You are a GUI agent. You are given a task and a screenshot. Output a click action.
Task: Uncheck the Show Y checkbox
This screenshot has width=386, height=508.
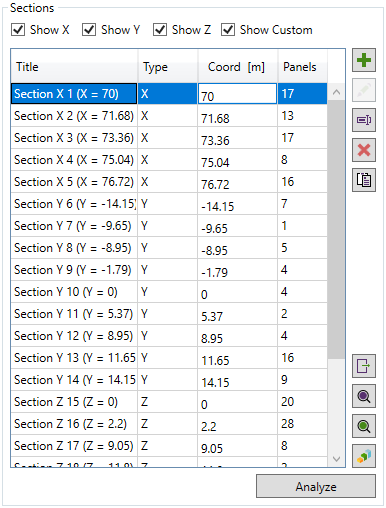[89, 30]
